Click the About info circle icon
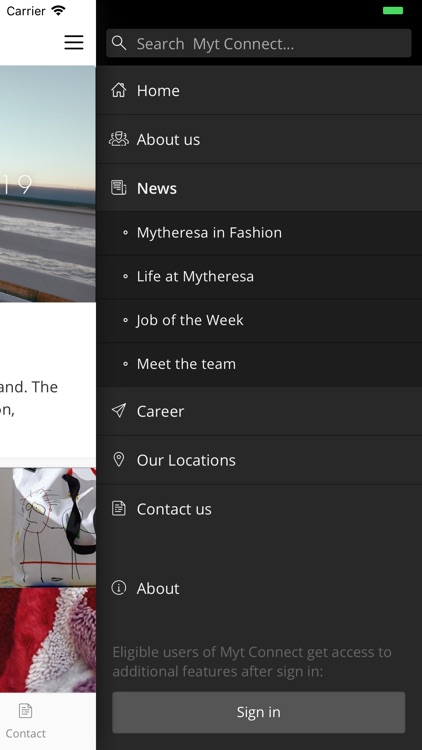The image size is (422, 750). [119, 588]
